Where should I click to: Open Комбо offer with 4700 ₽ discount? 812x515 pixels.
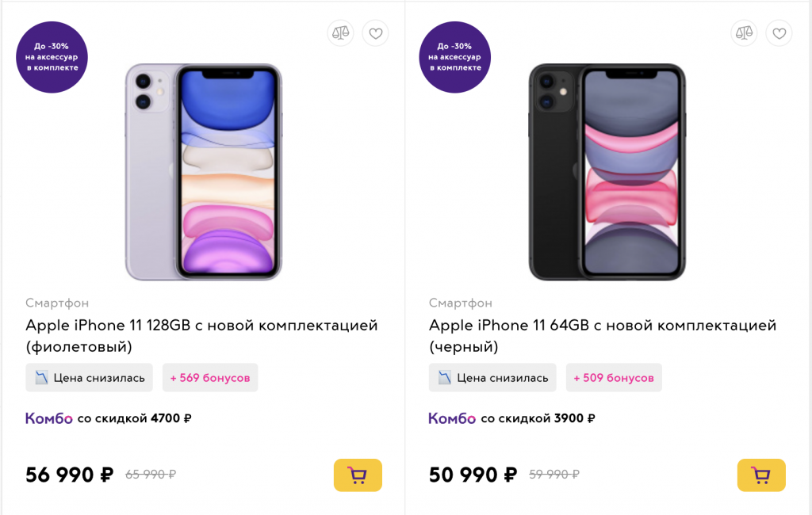[x=108, y=418]
